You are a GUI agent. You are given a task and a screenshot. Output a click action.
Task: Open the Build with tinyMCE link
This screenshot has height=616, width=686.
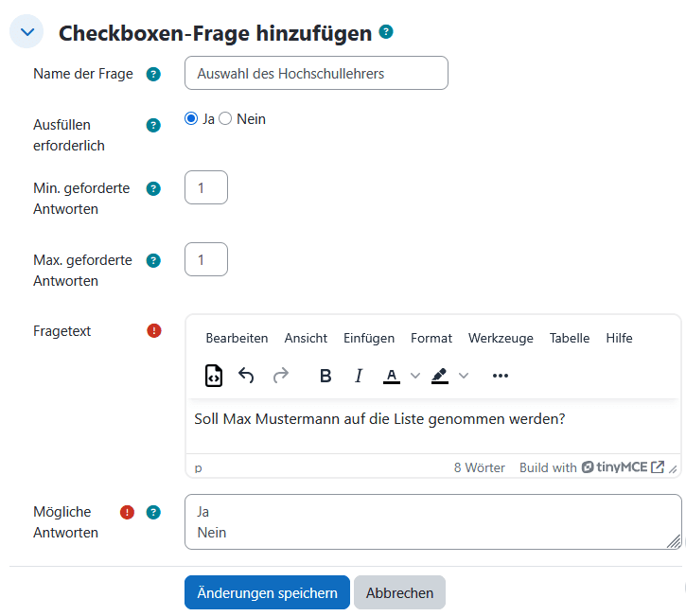(x=592, y=467)
